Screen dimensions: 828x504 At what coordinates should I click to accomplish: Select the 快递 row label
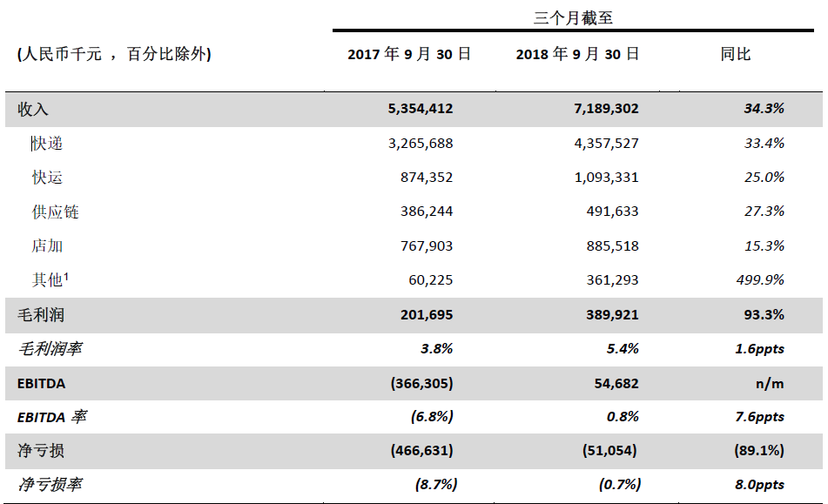point(47,144)
